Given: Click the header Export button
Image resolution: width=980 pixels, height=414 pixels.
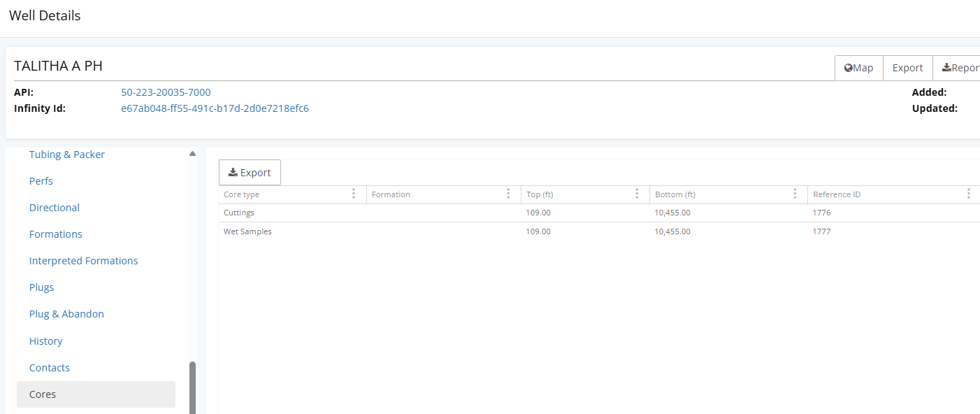Looking at the screenshot, I should 908,68.
